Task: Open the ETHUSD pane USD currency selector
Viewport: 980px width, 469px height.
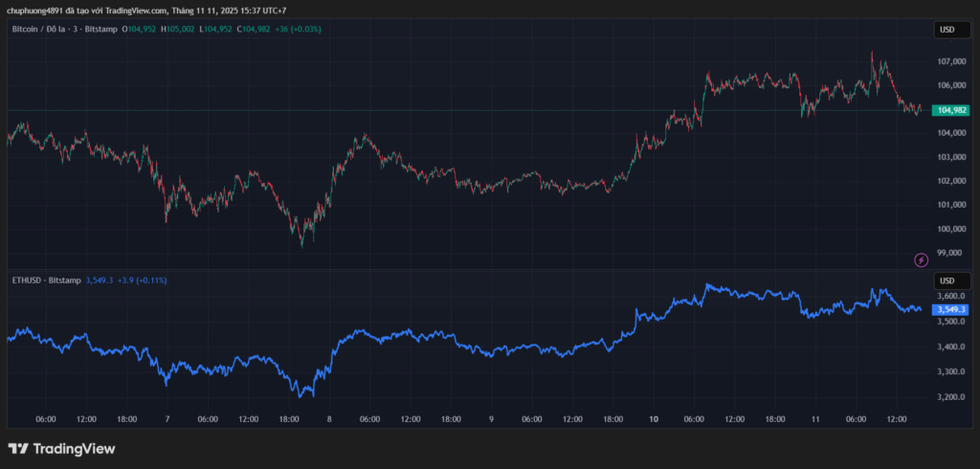Action: [947, 280]
